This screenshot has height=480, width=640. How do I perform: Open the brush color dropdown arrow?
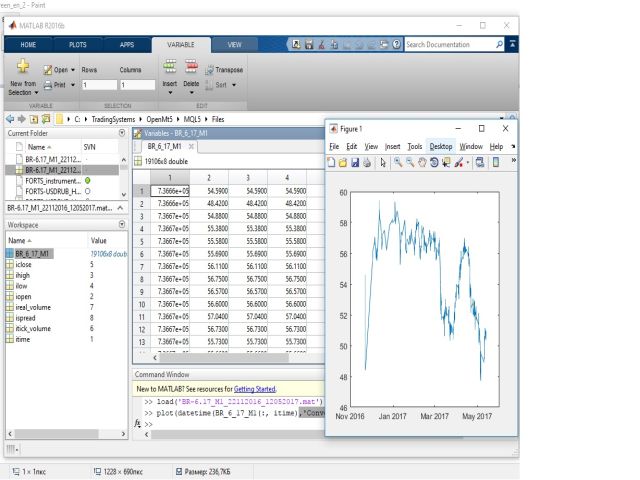click(468, 163)
